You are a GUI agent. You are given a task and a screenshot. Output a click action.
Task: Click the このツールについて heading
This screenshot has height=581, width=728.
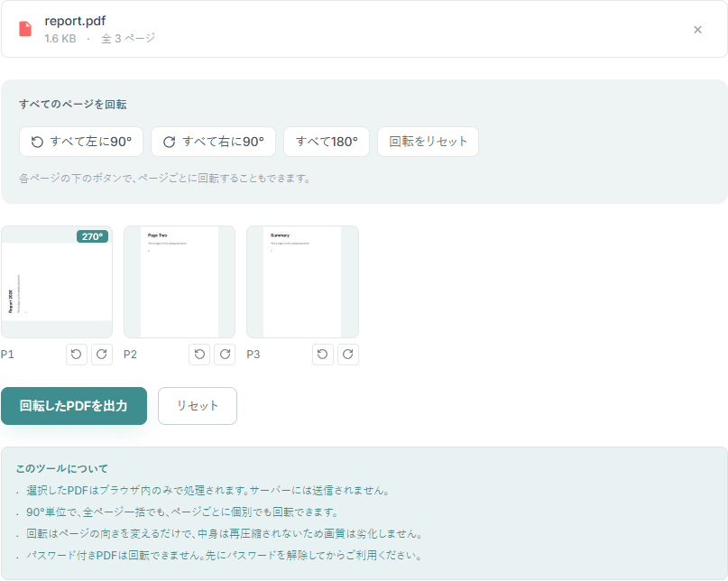pyautogui.click(x=61, y=468)
